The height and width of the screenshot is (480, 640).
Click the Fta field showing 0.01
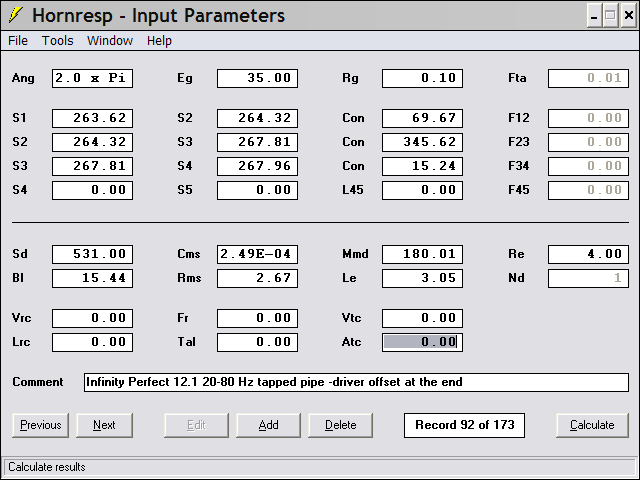pyautogui.click(x=588, y=78)
